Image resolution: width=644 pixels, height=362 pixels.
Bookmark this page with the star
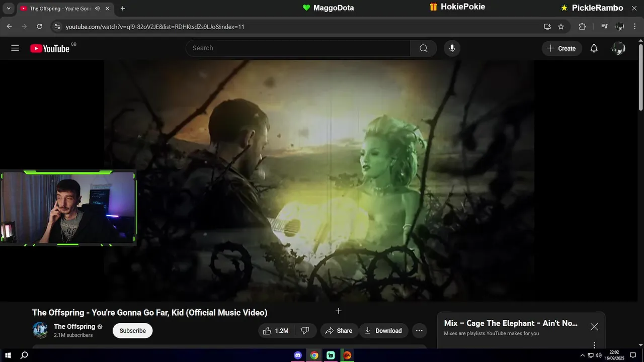[561, 27]
